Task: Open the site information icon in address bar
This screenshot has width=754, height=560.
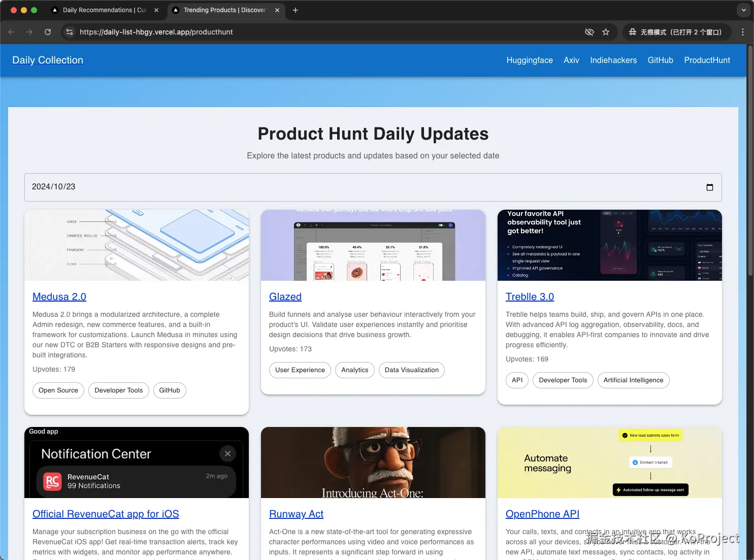Action: pos(70,32)
